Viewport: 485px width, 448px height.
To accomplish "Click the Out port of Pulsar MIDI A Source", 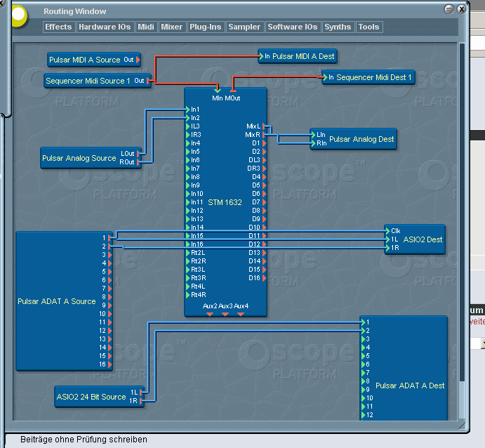I will pyautogui.click(x=138, y=60).
